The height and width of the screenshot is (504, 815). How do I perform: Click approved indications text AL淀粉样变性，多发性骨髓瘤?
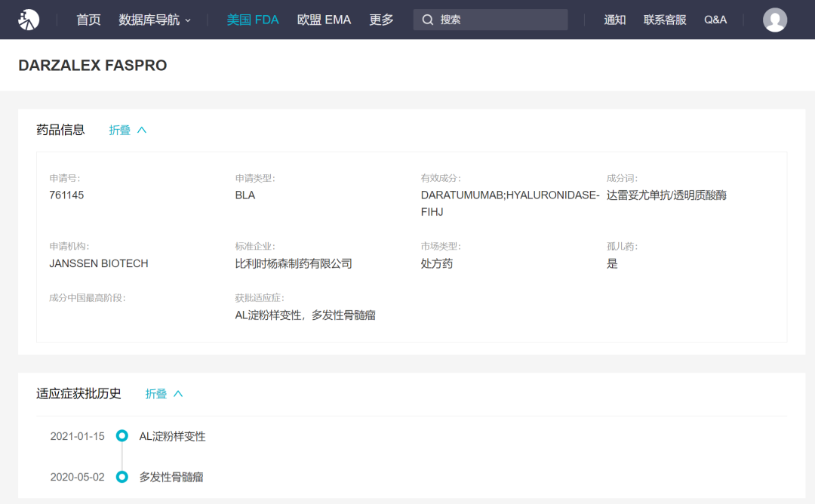305,315
